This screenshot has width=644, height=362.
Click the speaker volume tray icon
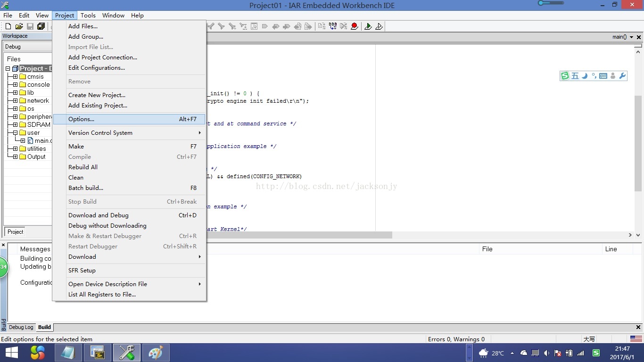coord(546,353)
